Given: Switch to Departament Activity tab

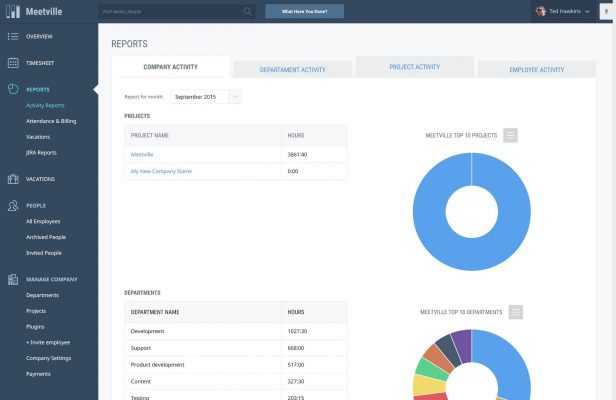Looking at the screenshot, I should point(293,70).
